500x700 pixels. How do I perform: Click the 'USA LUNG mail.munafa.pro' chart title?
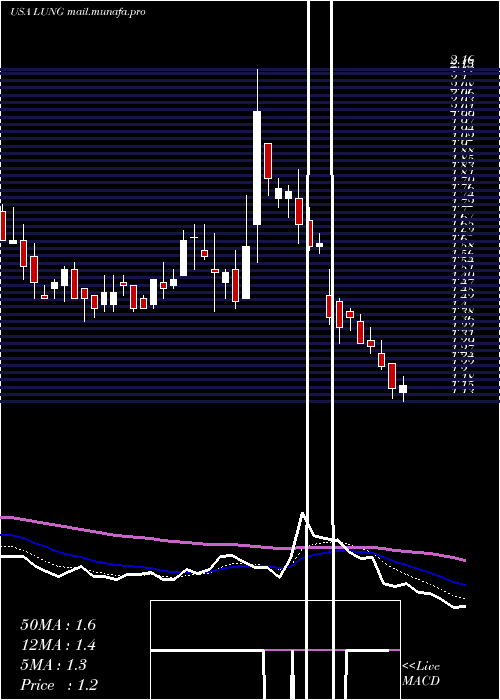(78, 12)
